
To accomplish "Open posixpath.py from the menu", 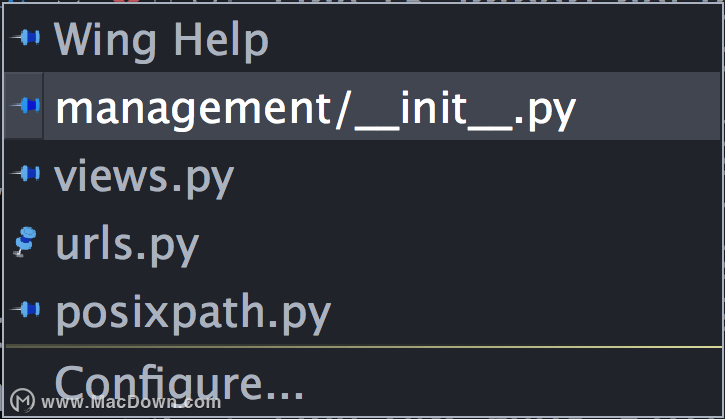I will 193,314.
